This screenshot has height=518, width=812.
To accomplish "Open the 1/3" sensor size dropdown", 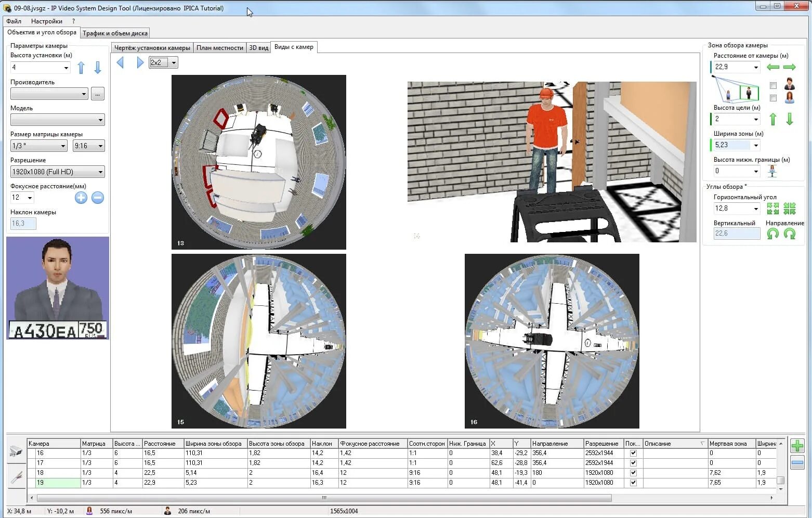I will click(63, 146).
